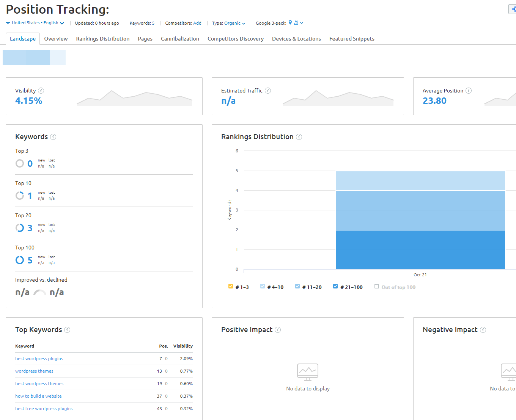Screen dimensions: 516x420
Task: Enable the Out of top 100 checkbox
Action: tap(376, 286)
